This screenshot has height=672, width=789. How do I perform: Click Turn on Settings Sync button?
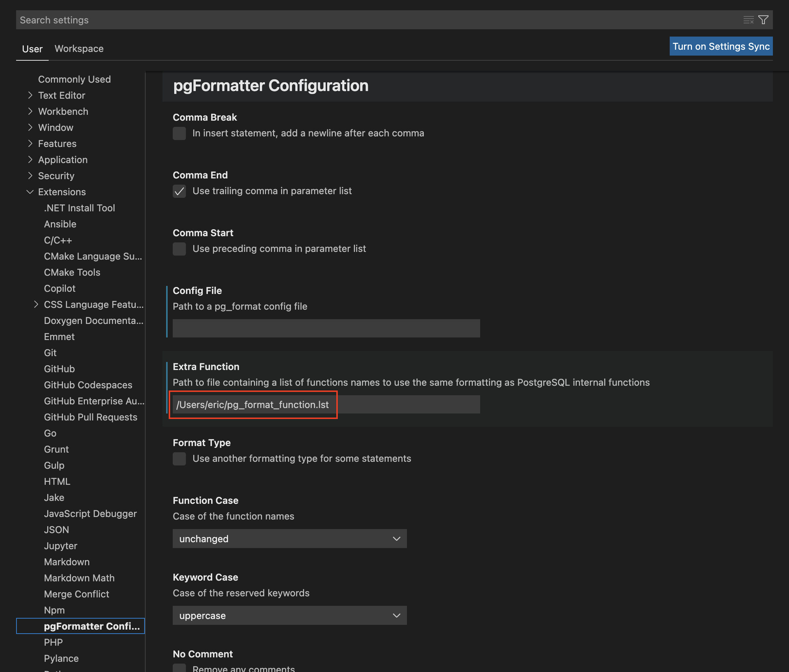click(x=721, y=46)
